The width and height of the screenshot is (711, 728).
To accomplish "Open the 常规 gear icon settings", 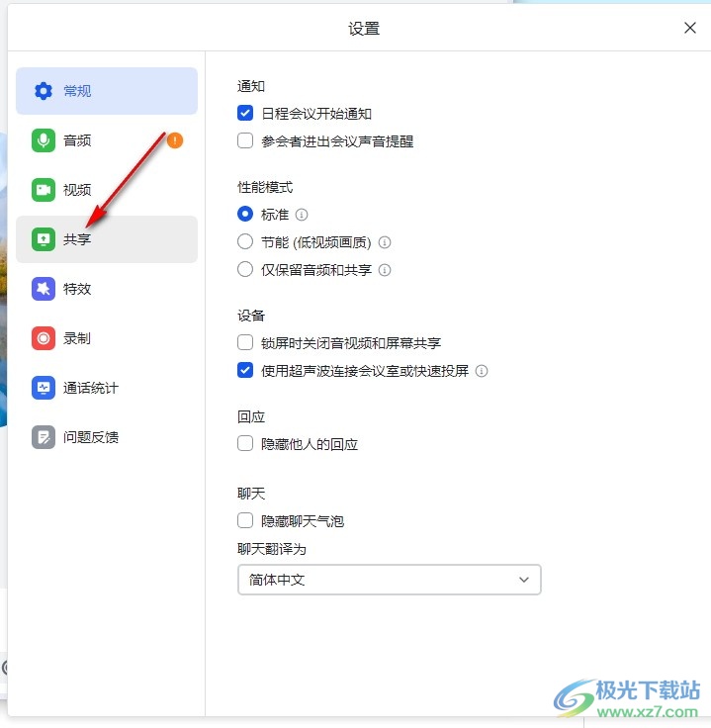I will pos(44,91).
